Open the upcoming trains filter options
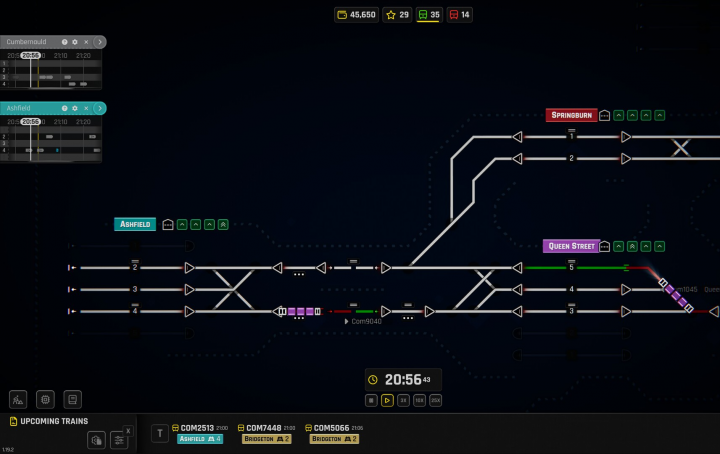Image resolution: width=720 pixels, height=454 pixels. click(119, 440)
